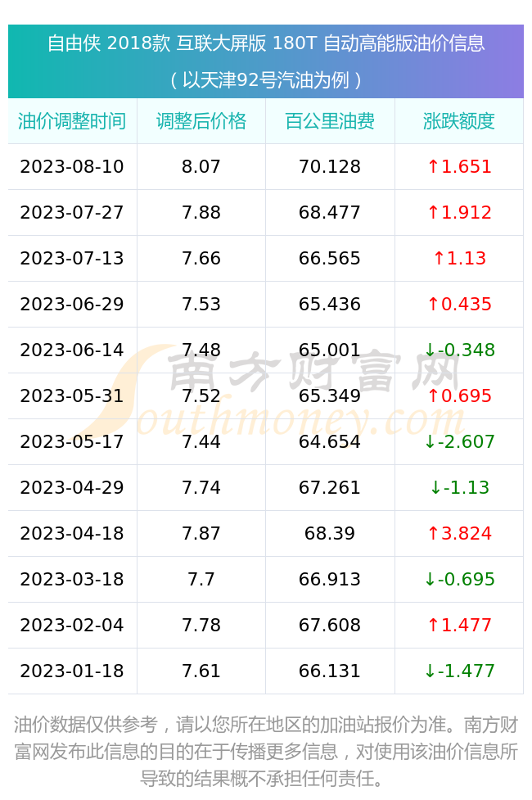This screenshot has height=800, width=532.
Task: Select the 2023-08-10 date cell
Action: (x=72, y=167)
